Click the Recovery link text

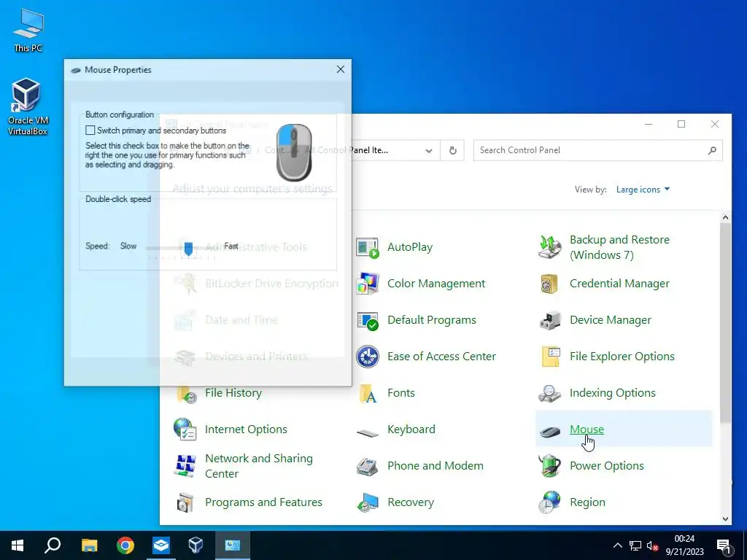click(x=411, y=502)
